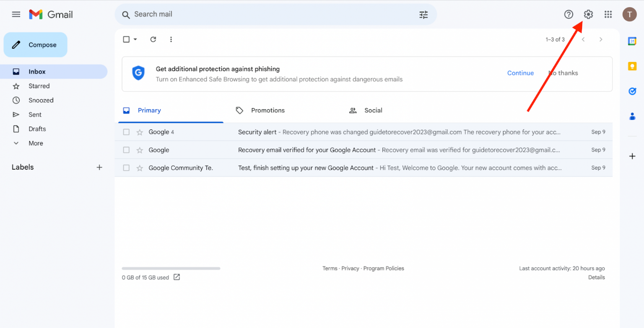This screenshot has height=328, width=644.
Task: Open Google Contacts from the sidebar
Action: 632,116
